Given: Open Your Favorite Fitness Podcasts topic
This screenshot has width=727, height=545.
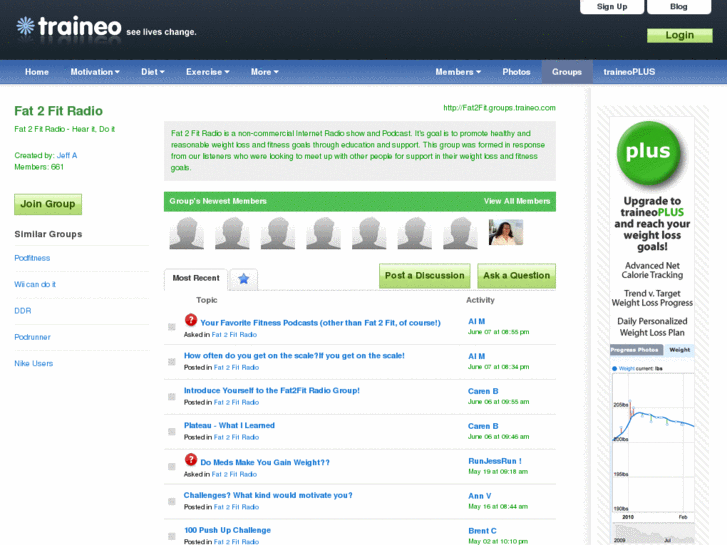Looking at the screenshot, I should tap(320, 323).
